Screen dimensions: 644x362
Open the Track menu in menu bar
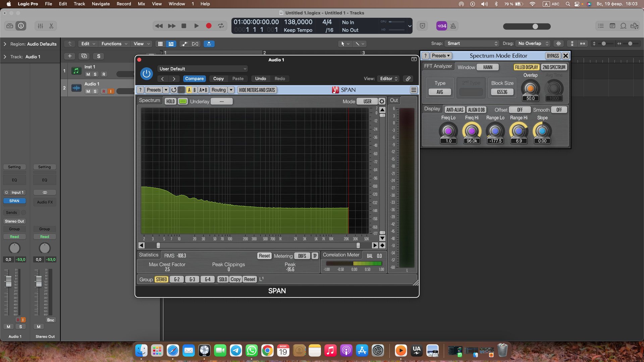coord(79,4)
